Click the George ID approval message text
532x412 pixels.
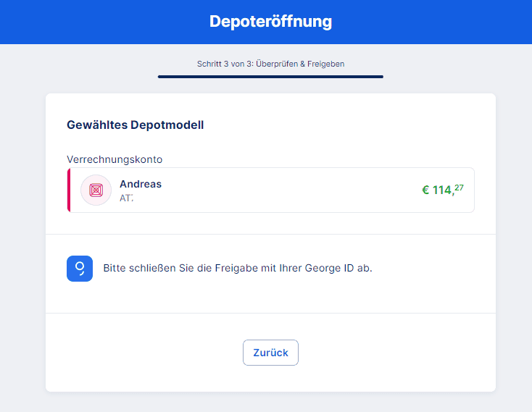[x=238, y=268]
